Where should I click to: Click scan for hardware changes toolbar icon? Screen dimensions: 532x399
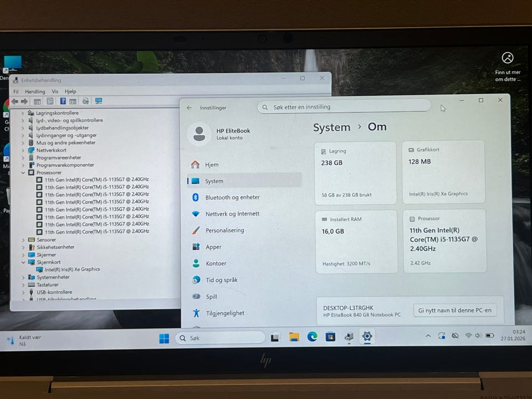pos(85,101)
